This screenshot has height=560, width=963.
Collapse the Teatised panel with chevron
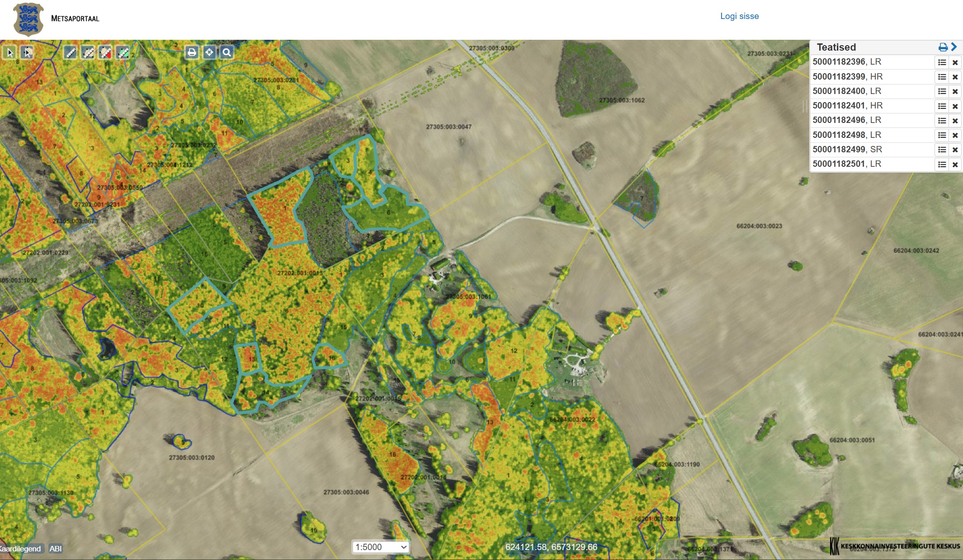pos(954,47)
